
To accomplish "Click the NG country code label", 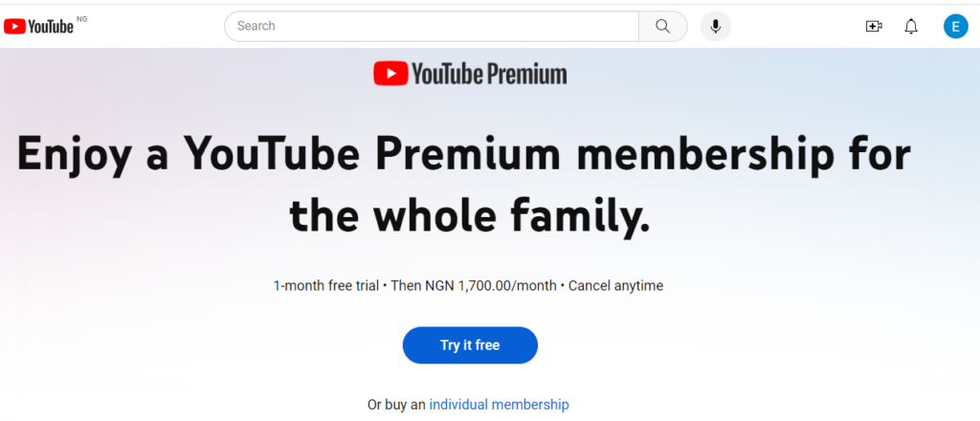I will coord(82,19).
